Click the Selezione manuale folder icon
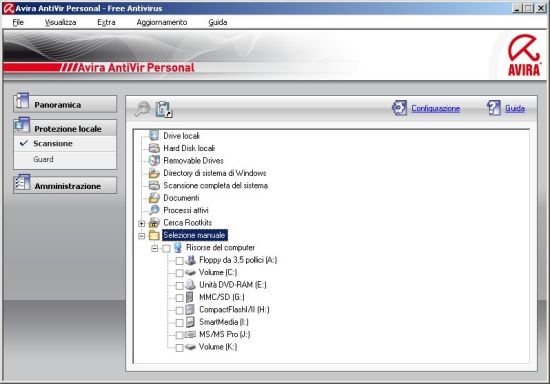 pyautogui.click(x=154, y=235)
